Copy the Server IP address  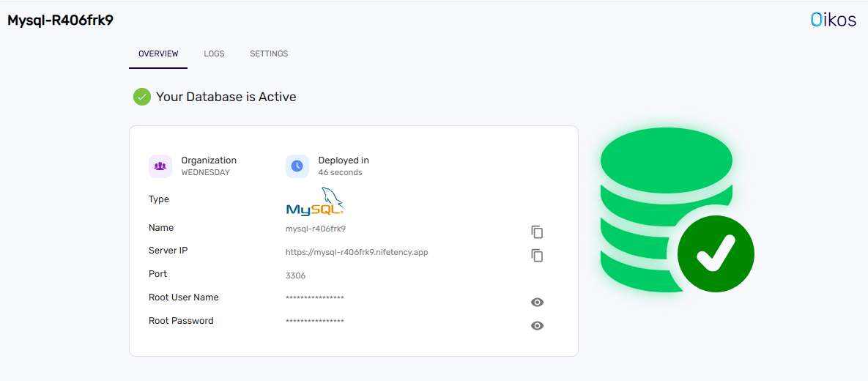click(537, 255)
